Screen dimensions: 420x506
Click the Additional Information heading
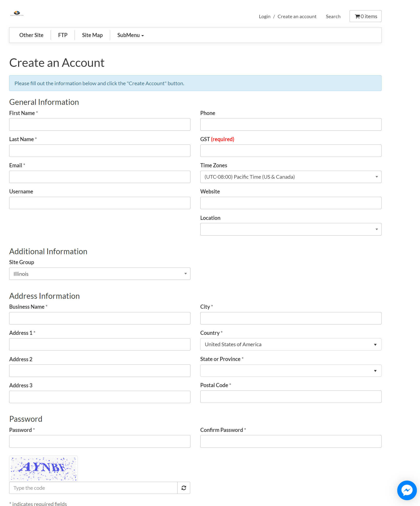[48, 252]
